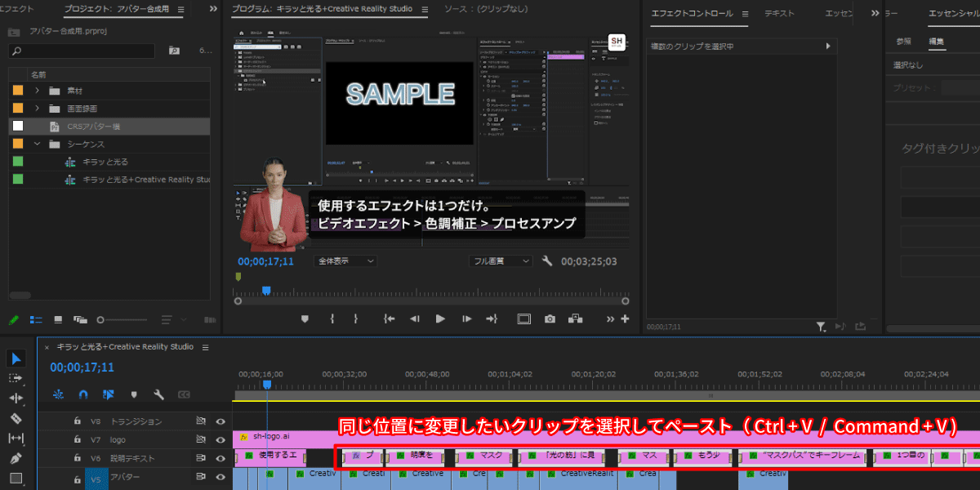Screen dimensions: 980x490
Task: Switch to 参照 tab in Essential Graphics
Action: 903,41
